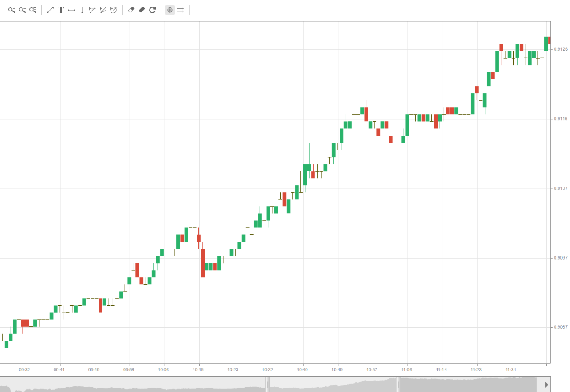Toggle the crosshair cursor mode
570x392 pixels.
170,10
